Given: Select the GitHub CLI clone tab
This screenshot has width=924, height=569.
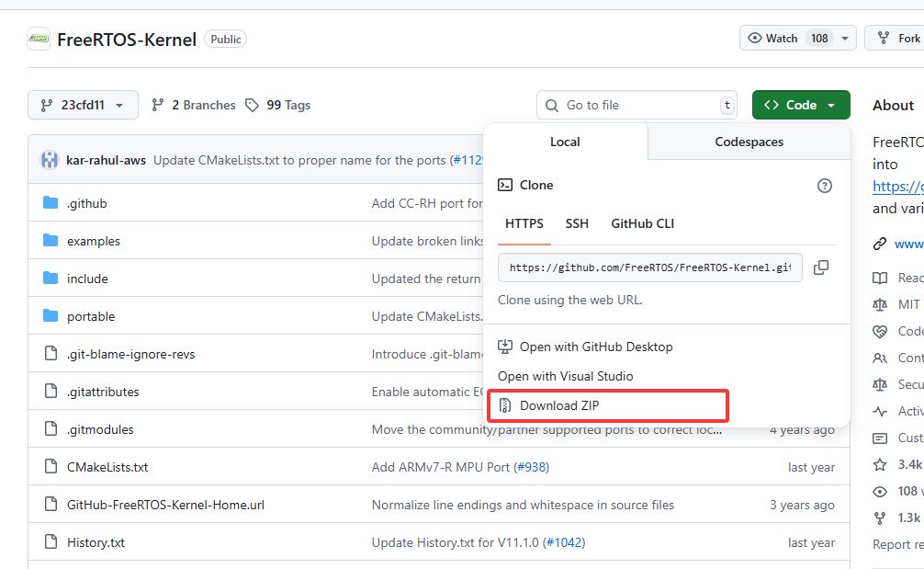Looking at the screenshot, I should [643, 223].
